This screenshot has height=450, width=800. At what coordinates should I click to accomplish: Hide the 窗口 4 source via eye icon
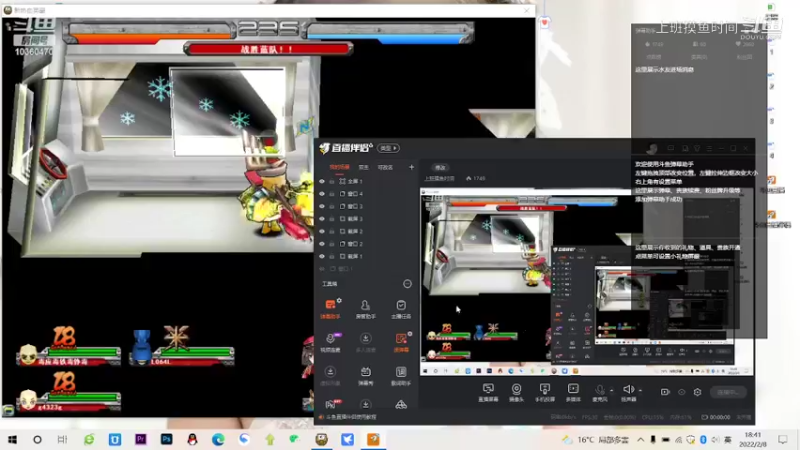[322, 194]
